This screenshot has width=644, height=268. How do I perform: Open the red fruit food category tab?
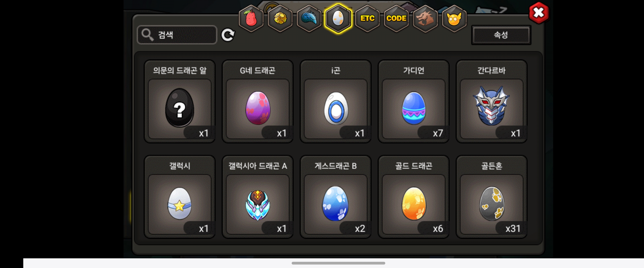click(x=251, y=19)
